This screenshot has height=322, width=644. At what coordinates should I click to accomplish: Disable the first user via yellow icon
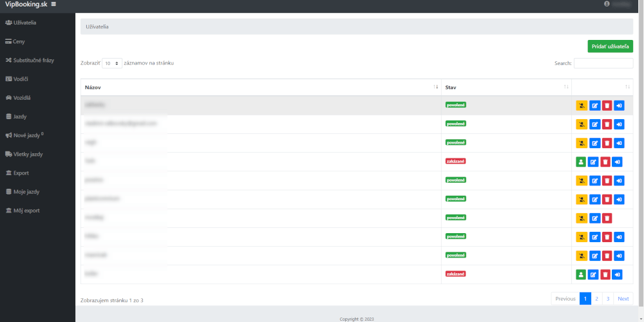click(582, 106)
